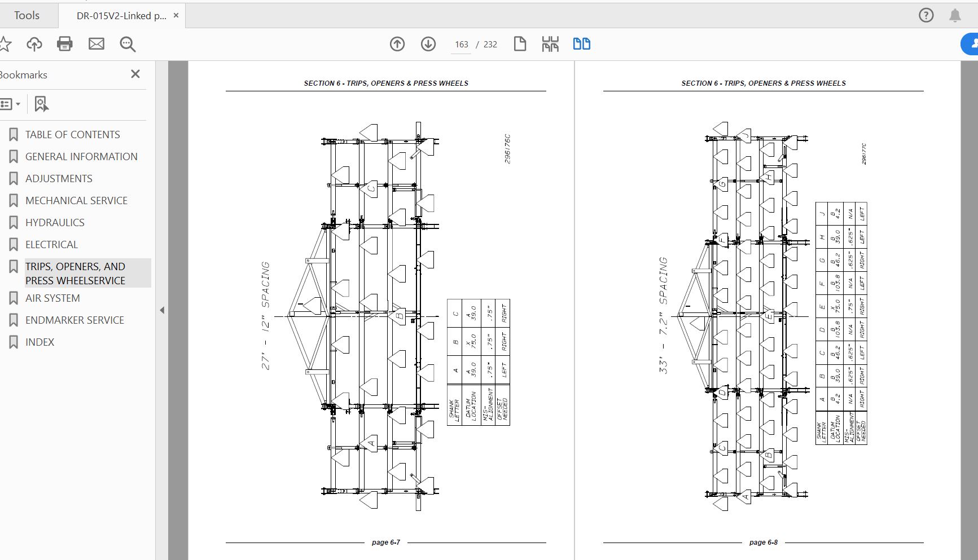
Task: Open the help question mark icon
Action: [x=926, y=15]
